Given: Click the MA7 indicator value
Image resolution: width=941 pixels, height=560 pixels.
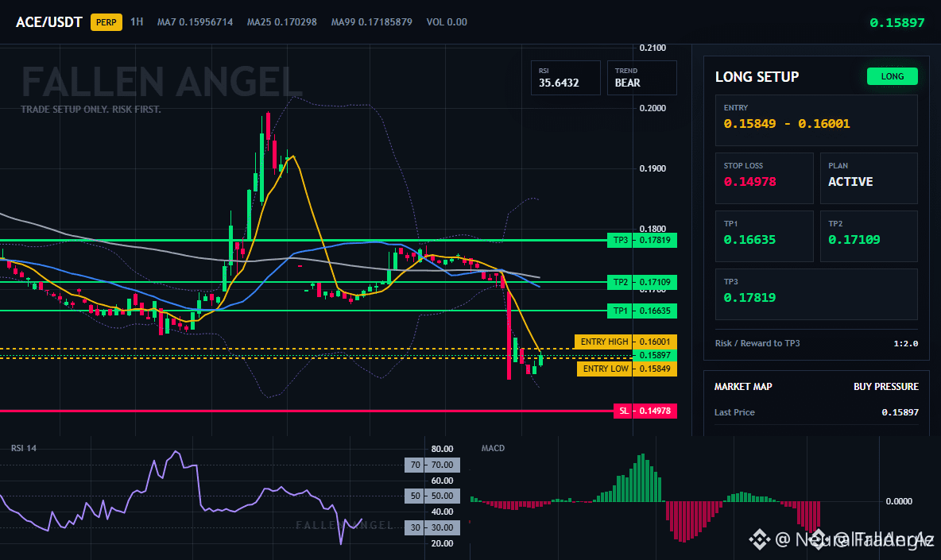Looking at the screenshot, I should point(195,22).
